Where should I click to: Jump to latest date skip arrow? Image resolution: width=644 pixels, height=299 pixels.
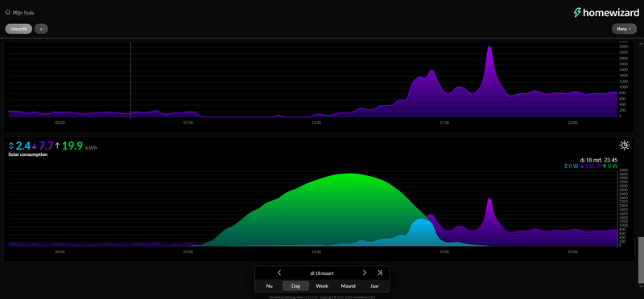pyautogui.click(x=380, y=272)
